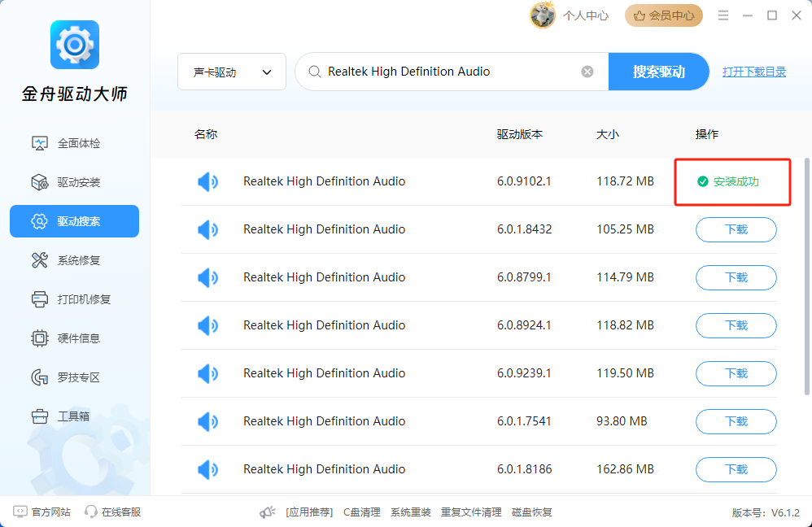The height and width of the screenshot is (527, 812).
Task: Focus the driver search input field
Action: 451,72
